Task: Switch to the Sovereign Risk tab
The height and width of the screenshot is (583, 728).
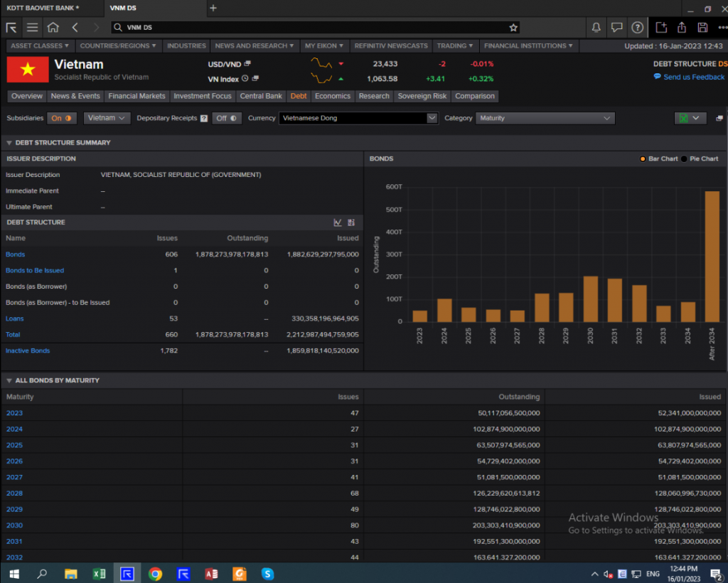Action: click(x=422, y=96)
